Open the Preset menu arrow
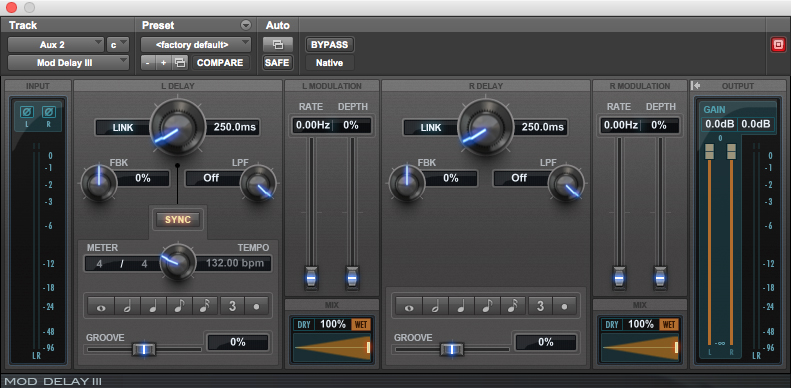This screenshot has height=388, width=791. (x=245, y=25)
